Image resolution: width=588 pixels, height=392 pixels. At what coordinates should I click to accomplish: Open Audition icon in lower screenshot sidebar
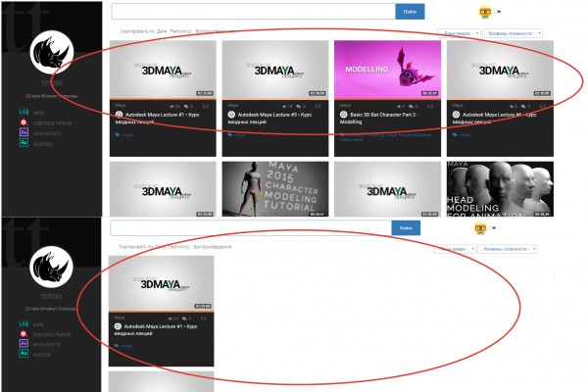[x=24, y=354]
